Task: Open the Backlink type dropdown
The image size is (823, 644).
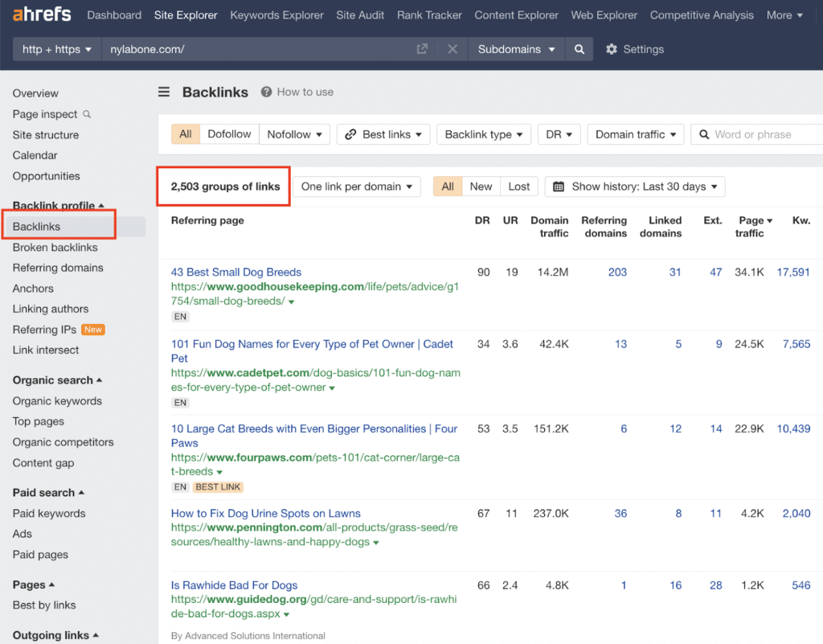Action: [483, 134]
